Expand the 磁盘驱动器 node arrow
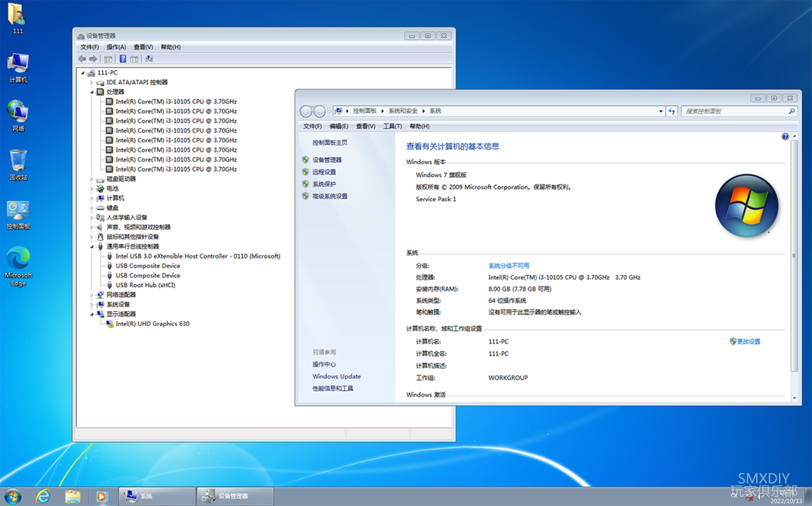Viewport: 812px width, 506px height. click(x=92, y=179)
